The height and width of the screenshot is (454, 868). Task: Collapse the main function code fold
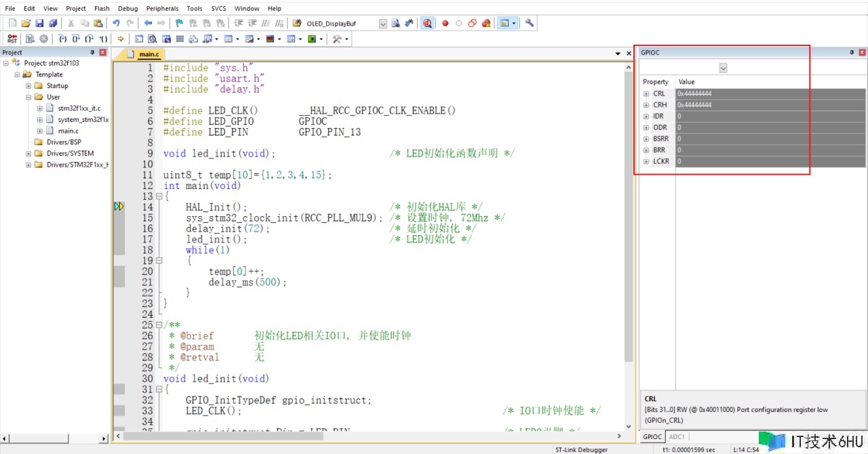pos(159,197)
